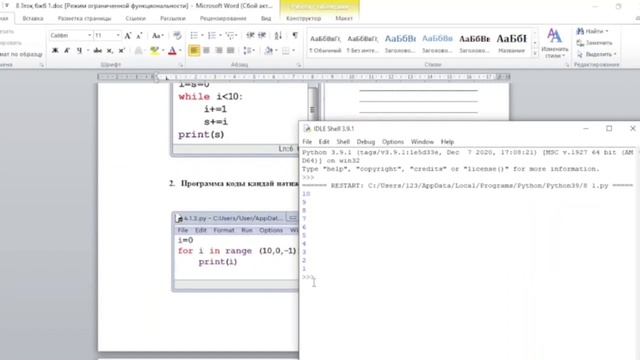Apply the Название style
Image resolution: width=640 pixels, height=360 pixels.
click(x=511, y=43)
